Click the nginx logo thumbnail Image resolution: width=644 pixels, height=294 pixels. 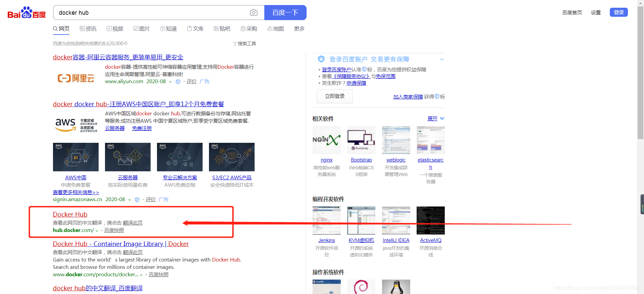click(x=327, y=140)
